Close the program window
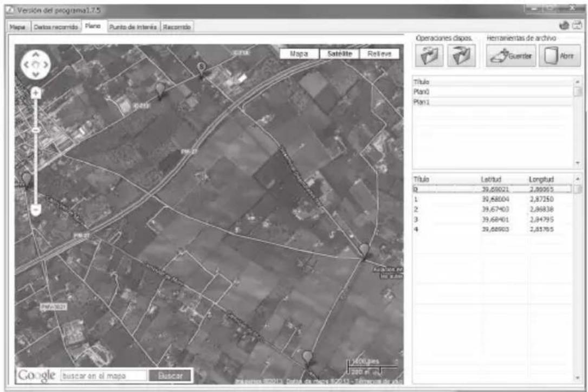The image size is (588, 392). 573,8
